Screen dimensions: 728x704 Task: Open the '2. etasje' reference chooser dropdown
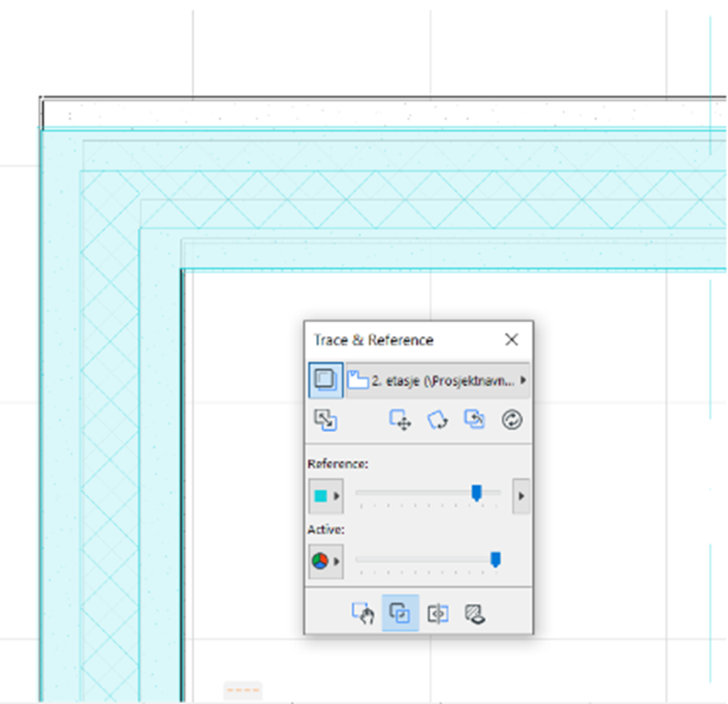point(438,380)
